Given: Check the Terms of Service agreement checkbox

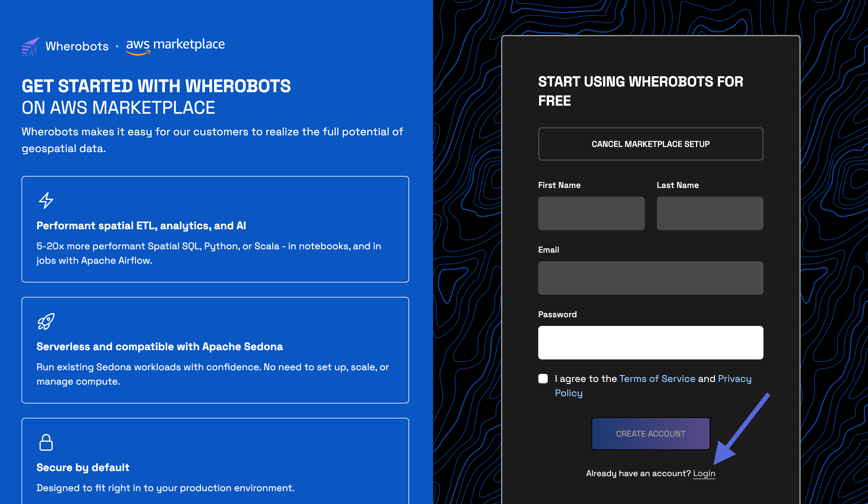Looking at the screenshot, I should click(x=543, y=378).
